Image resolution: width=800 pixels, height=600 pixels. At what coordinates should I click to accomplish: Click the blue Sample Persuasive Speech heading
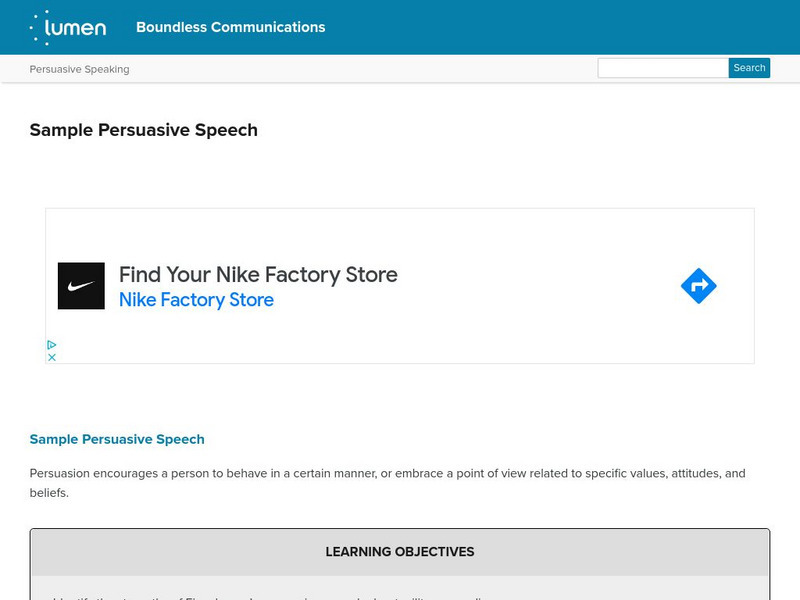point(117,439)
